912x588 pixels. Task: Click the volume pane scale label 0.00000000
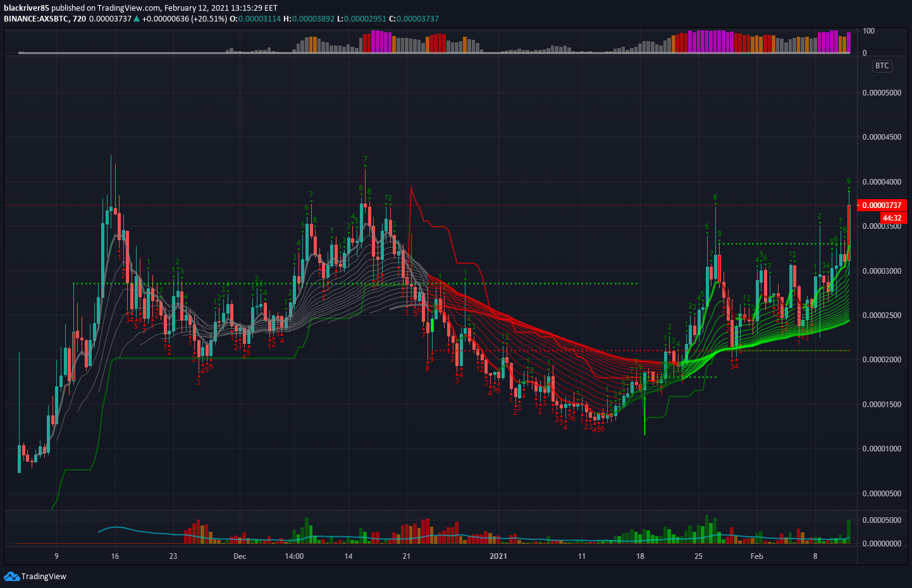pos(882,544)
